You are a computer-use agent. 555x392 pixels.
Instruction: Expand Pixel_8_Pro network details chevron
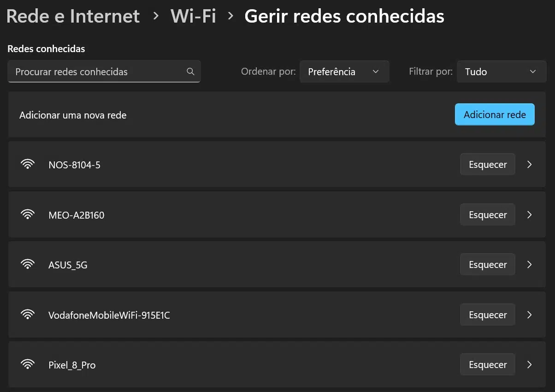[x=530, y=365]
